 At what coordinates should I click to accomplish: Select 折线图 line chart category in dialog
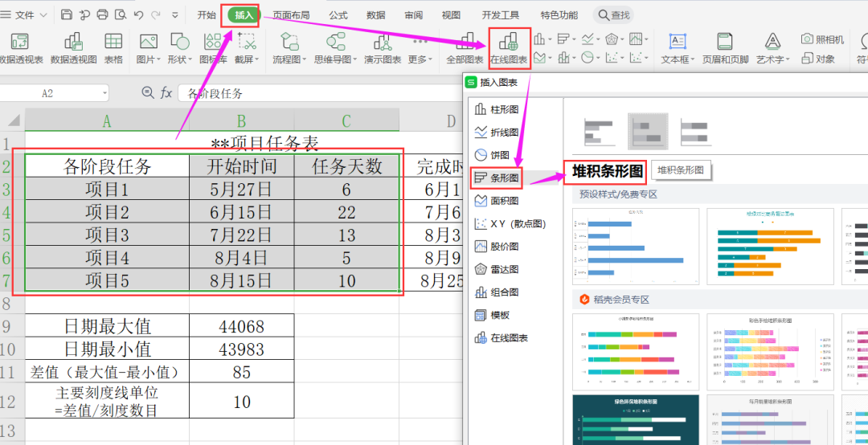tap(496, 133)
